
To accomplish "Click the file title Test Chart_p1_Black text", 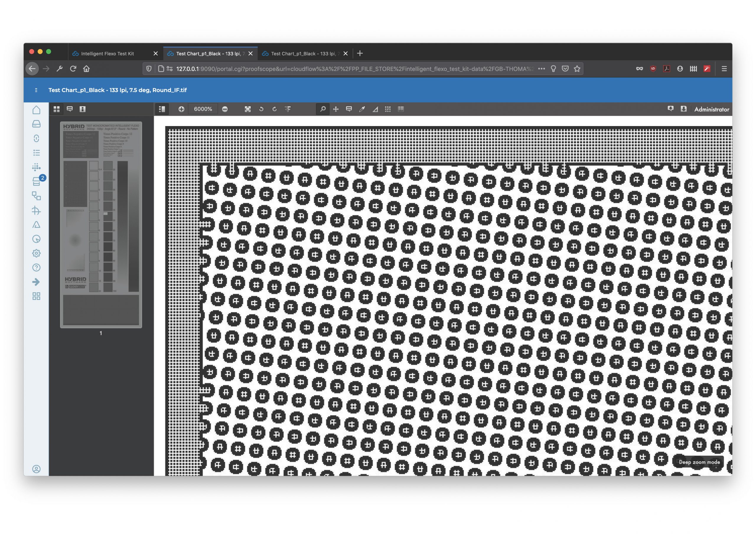I will coord(118,90).
